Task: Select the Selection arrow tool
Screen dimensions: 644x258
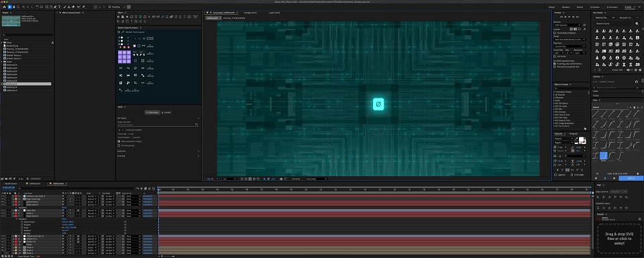Action: pyautogui.click(x=9, y=7)
